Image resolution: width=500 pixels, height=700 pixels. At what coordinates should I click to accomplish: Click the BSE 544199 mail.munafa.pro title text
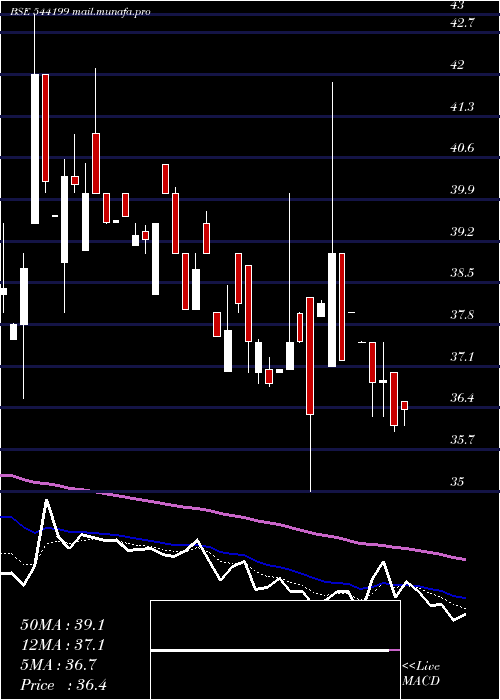coord(80,12)
